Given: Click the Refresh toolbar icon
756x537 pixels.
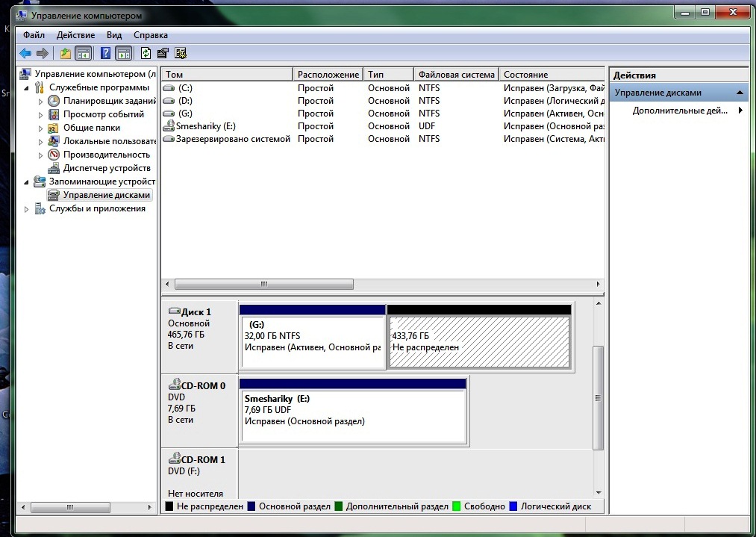Looking at the screenshot, I should click(x=146, y=53).
